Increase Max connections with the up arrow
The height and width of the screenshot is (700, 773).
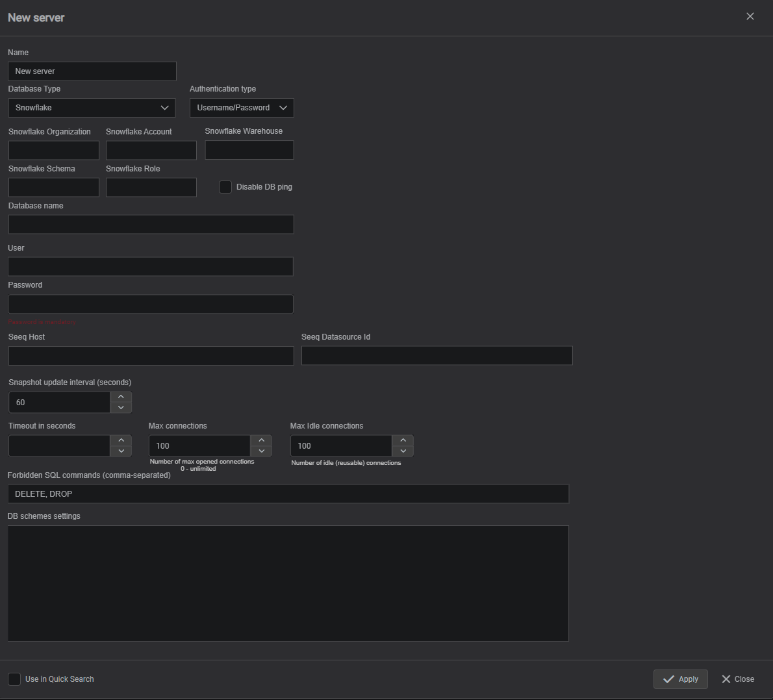point(261,439)
